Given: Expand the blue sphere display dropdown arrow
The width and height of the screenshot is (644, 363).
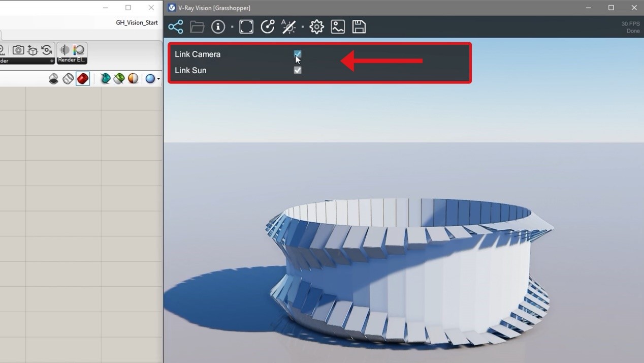Looking at the screenshot, I should pyautogui.click(x=158, y=79).
